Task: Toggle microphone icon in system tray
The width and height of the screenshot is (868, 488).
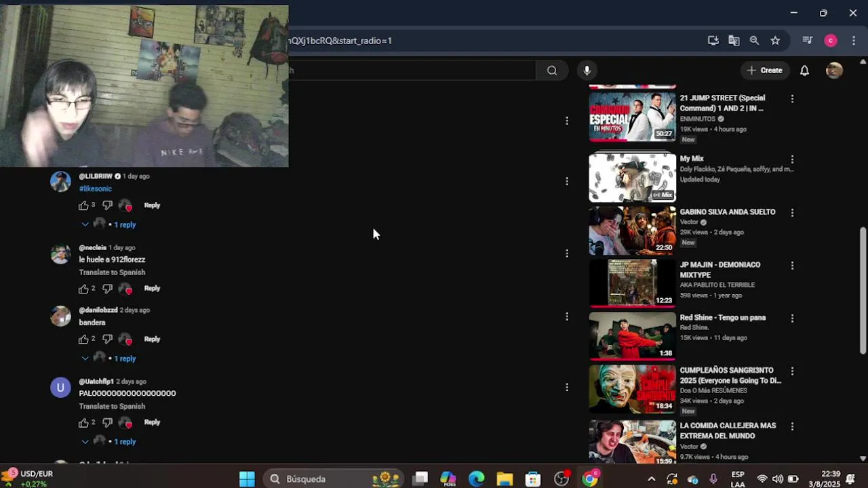Action: pyautogui.click(x=713, y=479)
